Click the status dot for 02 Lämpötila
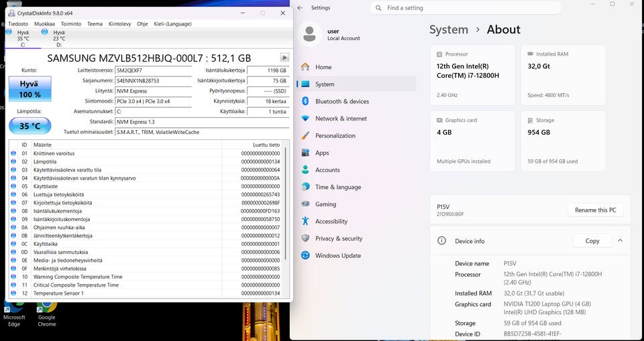Viewport: 644px width, 341px height. pyautogui.click(x=13, y=161)
